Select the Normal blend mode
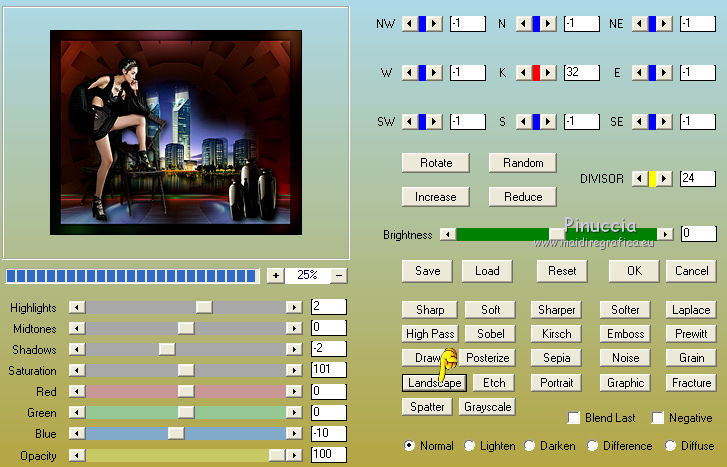The height and width of the screenshot is (467, 727). (409, 446)
